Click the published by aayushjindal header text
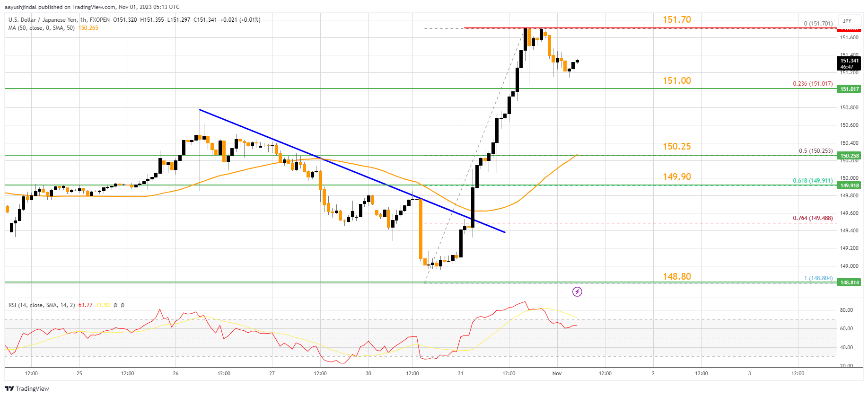Viewport: 868px width, 397px height. [92, 7]
